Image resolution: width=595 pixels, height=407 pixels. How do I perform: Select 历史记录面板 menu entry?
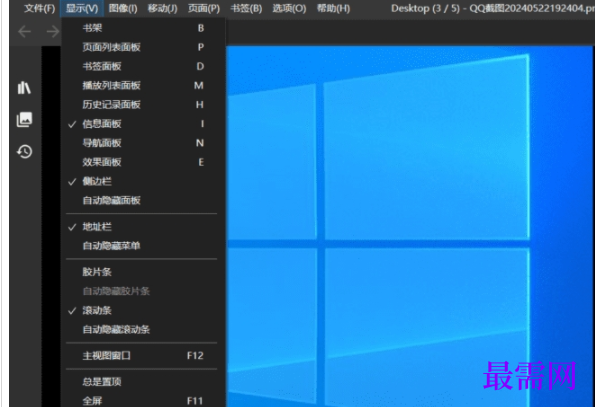pyautogui.click(x=142, y=105)
